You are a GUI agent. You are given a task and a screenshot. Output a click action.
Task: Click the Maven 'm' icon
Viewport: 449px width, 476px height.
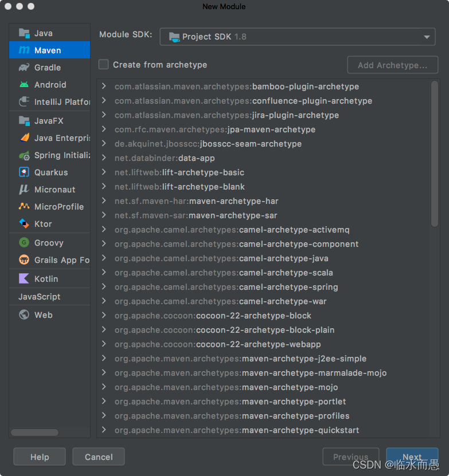pyautogui.click(x=24, y=50)
